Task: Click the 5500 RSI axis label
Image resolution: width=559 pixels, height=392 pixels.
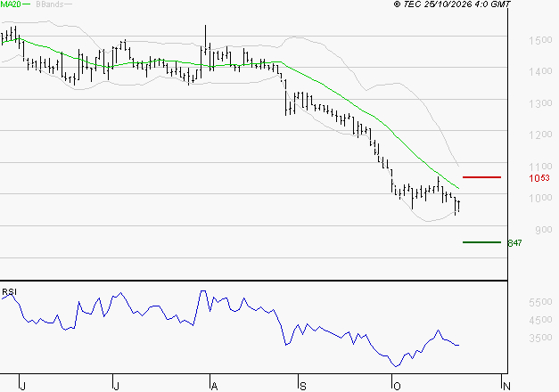Action: coord(541,302)
